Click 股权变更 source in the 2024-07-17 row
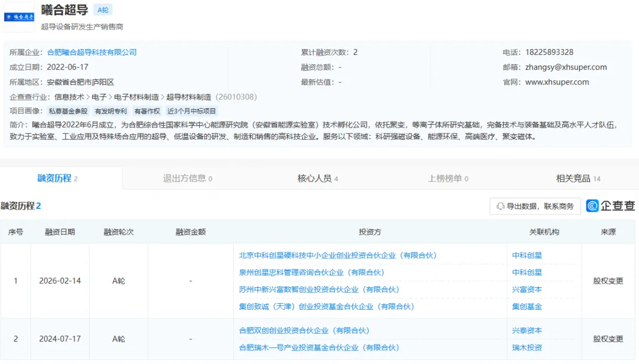The image size is (639, 364). tap(608, 339)
